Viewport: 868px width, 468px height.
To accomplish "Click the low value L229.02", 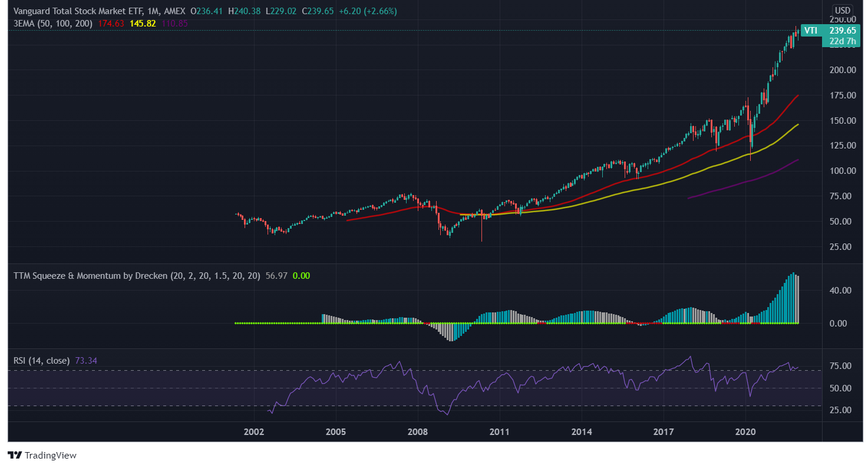I will (x=281, y=11).
